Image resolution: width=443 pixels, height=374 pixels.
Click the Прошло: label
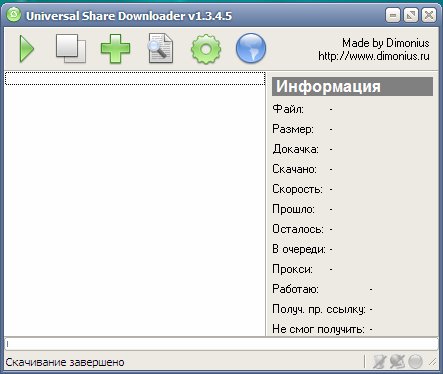[293, 209]
